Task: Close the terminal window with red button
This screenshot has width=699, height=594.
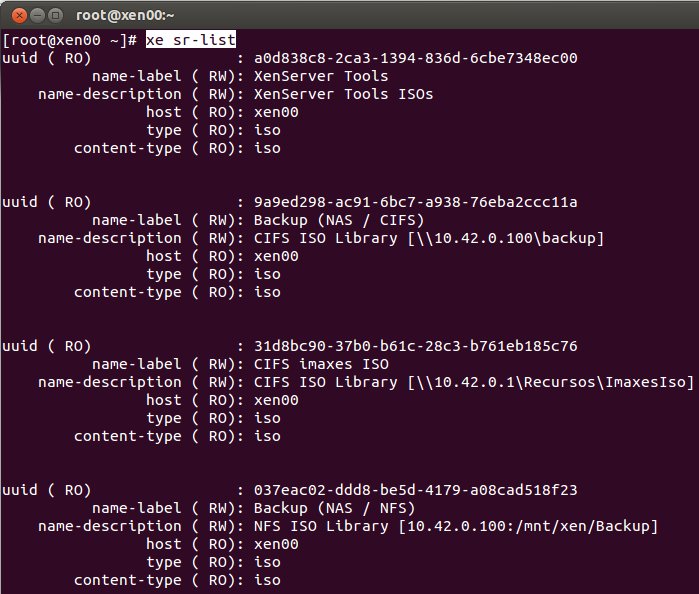Action: (x=19, y=16)
